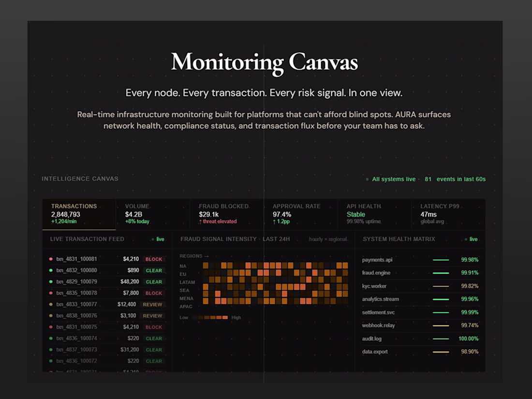Screen dimensions: 532x399
Task: Click the green status dot of bxn_4829_100079
Action: pos(51,281)
